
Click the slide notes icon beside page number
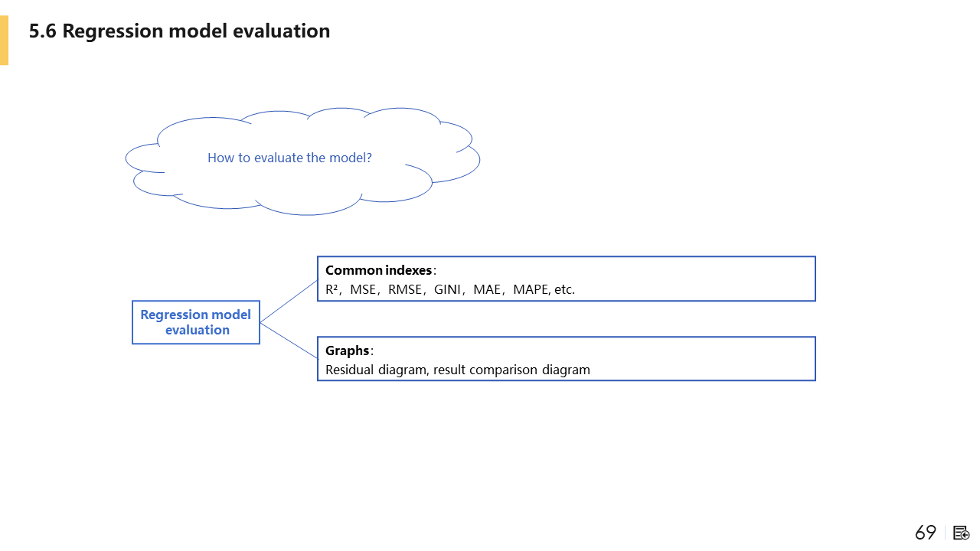[961, 533]
